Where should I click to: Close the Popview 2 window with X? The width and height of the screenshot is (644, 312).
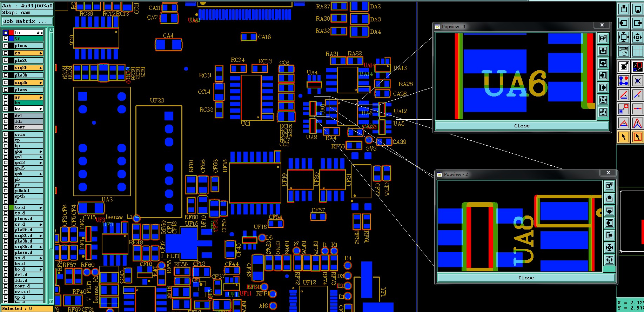click(x=608, y=173)
